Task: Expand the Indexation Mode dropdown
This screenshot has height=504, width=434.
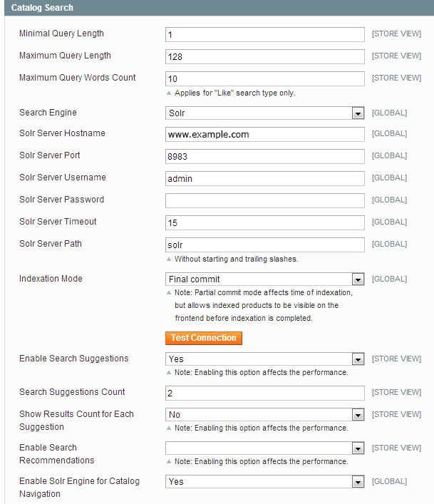Action: tap(264, 279)
